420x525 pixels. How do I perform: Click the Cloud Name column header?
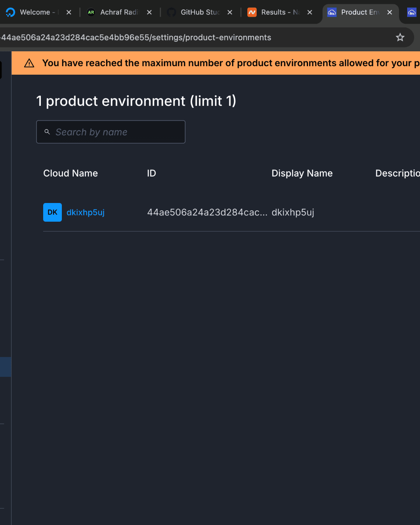70,173
